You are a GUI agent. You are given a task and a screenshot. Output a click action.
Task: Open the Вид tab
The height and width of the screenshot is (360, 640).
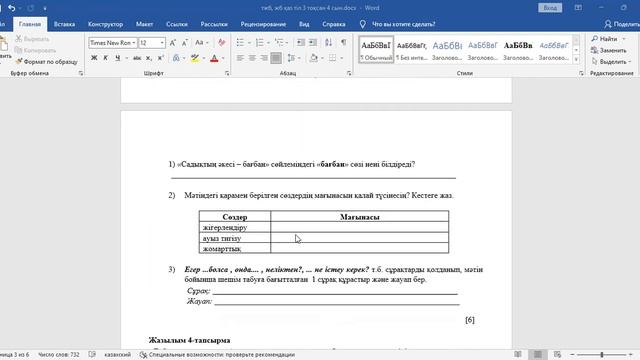point(304,24)
